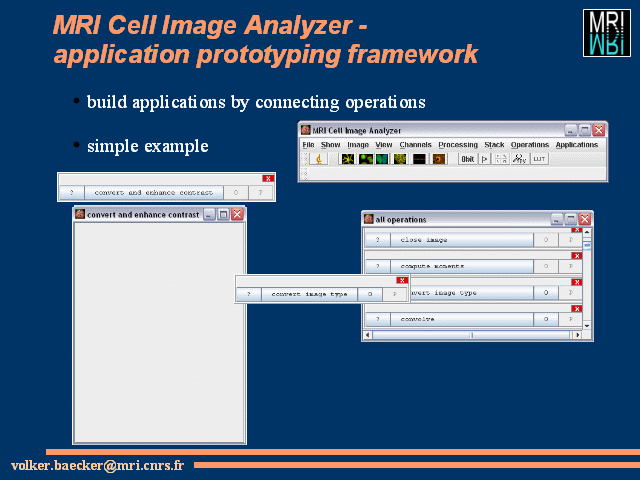Open the Applications menu
The image size is (640, 480).
pyautogui.click(x=576, y=144)
